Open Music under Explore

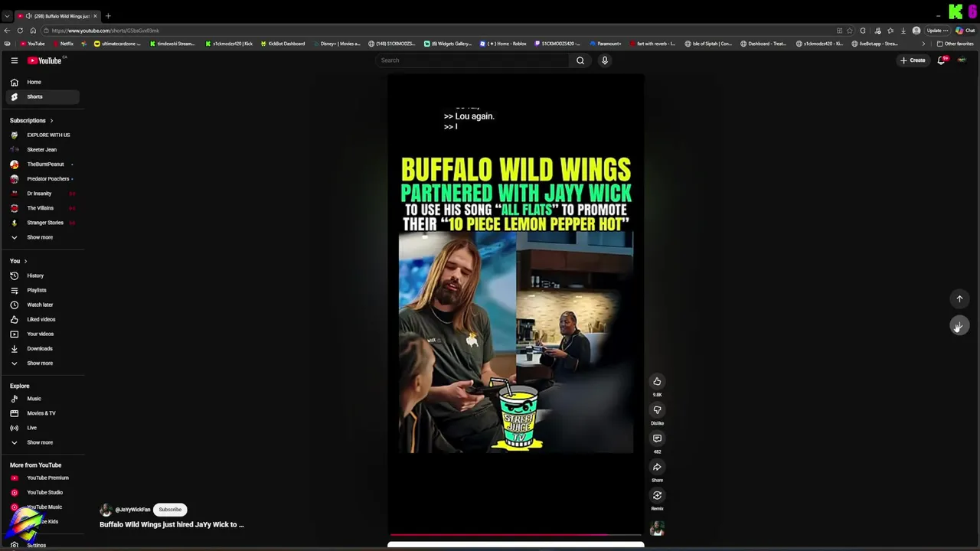click(x=43, y=399)
